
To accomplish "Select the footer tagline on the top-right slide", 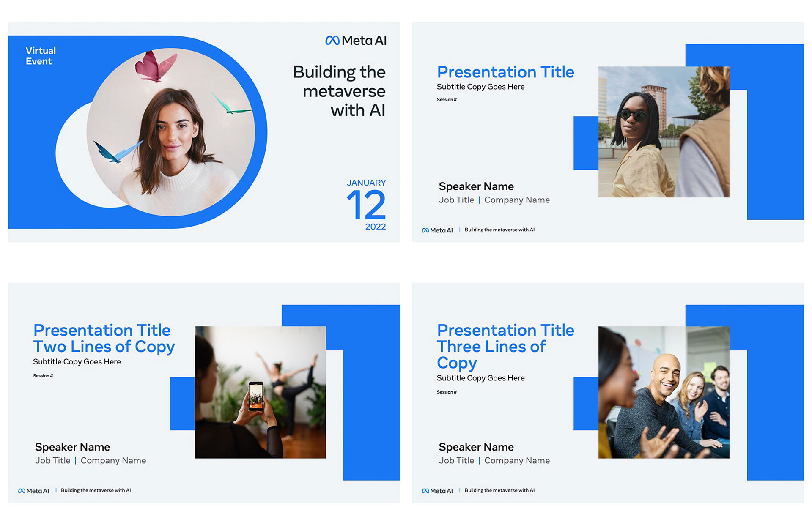I will point(499,230).
